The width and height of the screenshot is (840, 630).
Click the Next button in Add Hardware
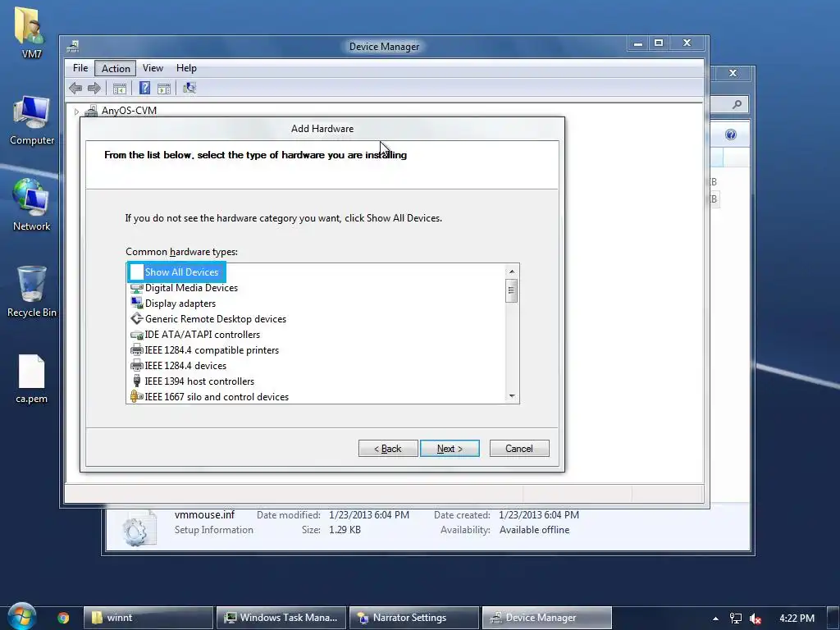(x=450, y=449)
